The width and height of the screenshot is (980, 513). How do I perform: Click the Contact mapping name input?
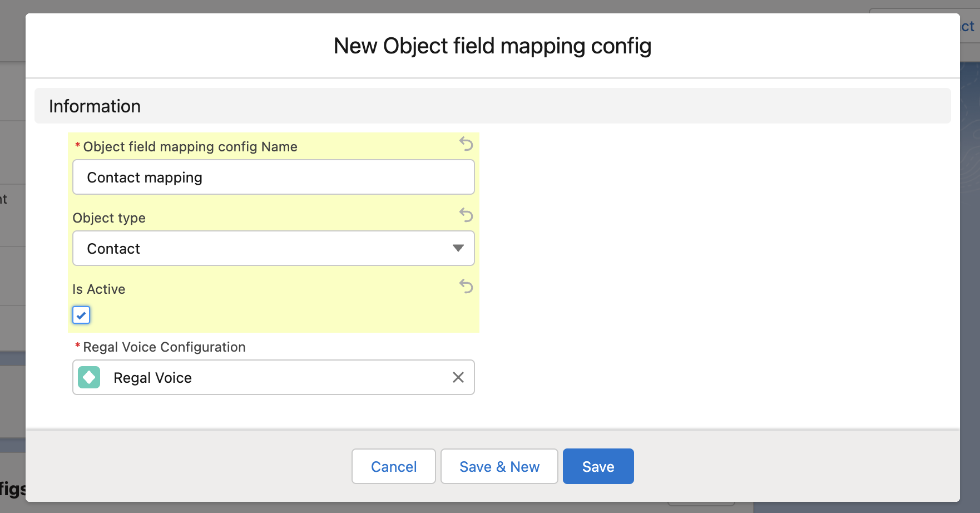coord(273,177)
